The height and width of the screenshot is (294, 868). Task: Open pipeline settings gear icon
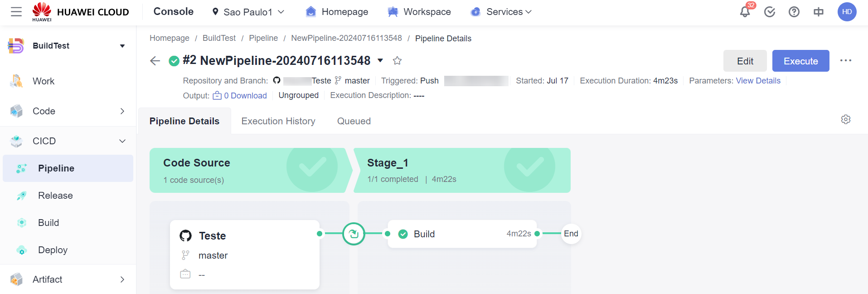[x=845, y=119]
